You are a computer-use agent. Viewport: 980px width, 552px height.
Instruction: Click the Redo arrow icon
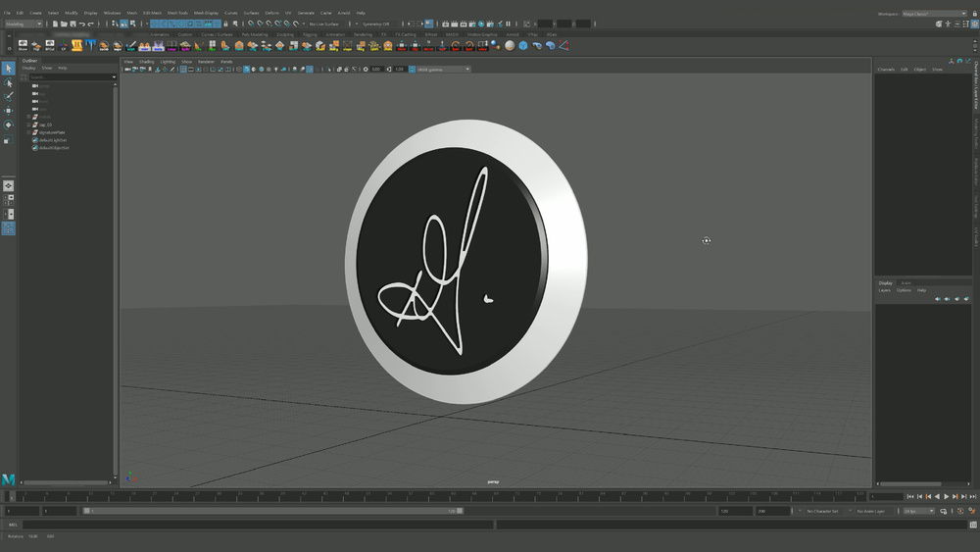point(90,24)
